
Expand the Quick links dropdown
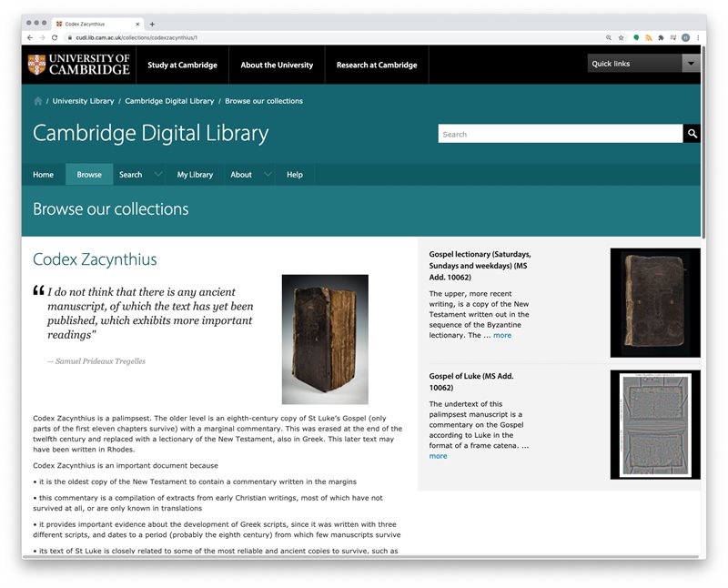coord(691,64)
